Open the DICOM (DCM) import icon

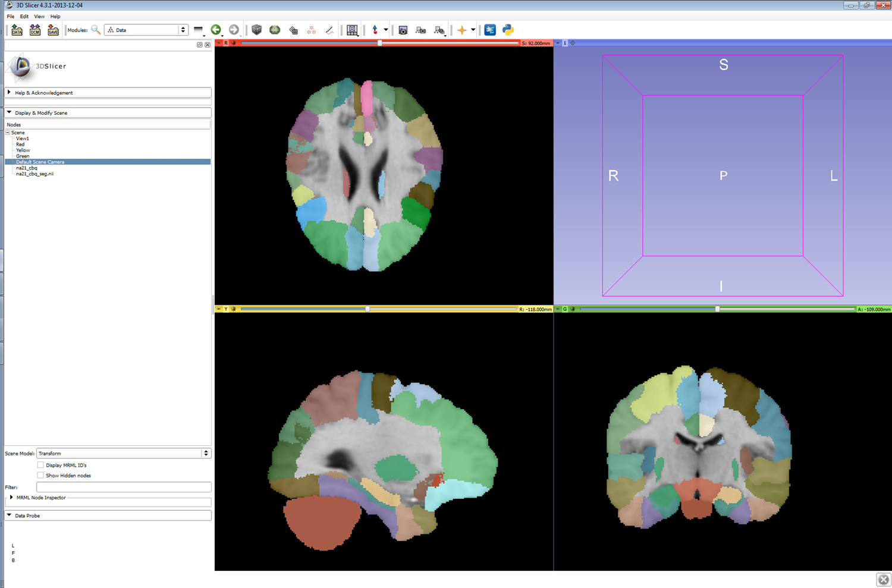click(35, 30)
